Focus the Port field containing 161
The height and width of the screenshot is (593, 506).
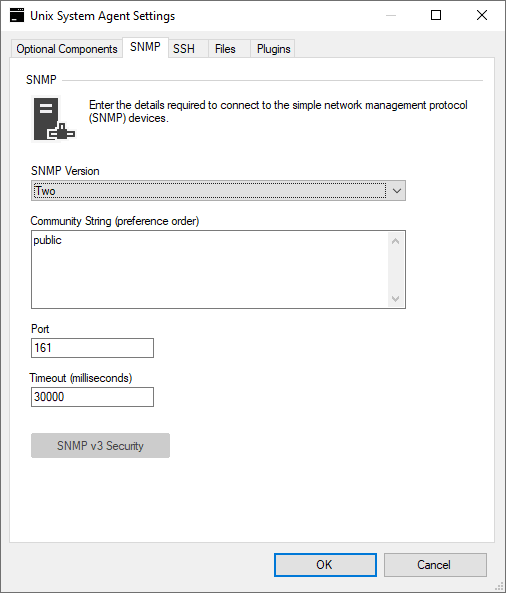(92, 348)
